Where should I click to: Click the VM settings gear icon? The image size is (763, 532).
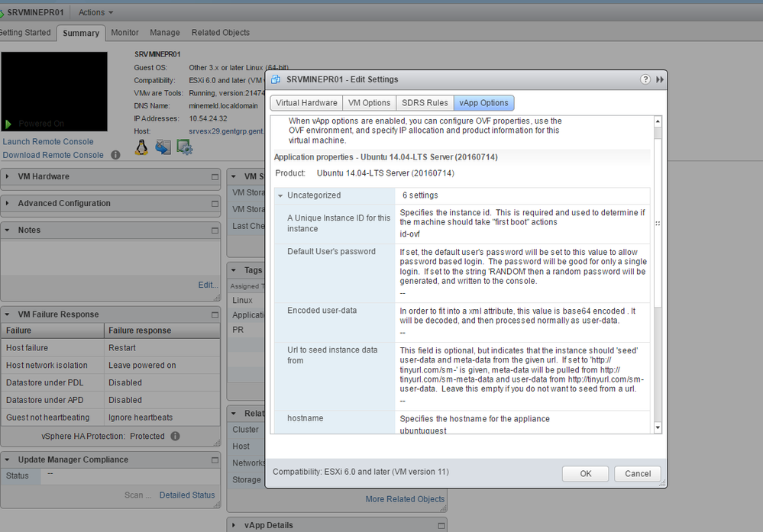coord(184,147)
